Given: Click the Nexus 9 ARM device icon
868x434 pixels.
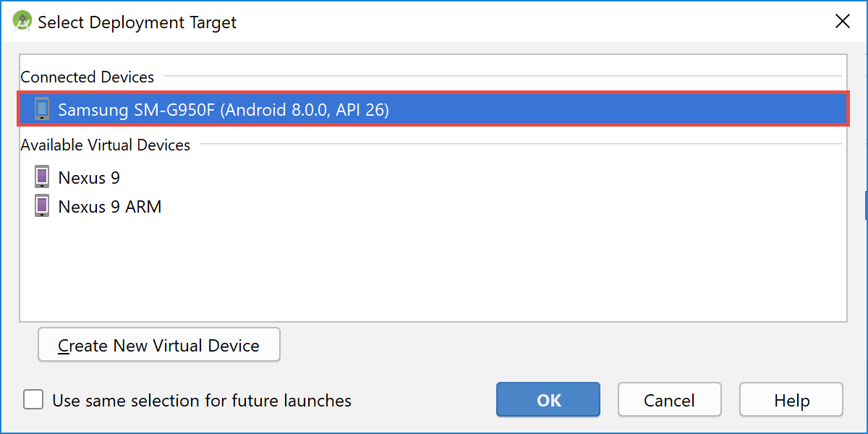Looking at the screenshot, I should [42, 205].
